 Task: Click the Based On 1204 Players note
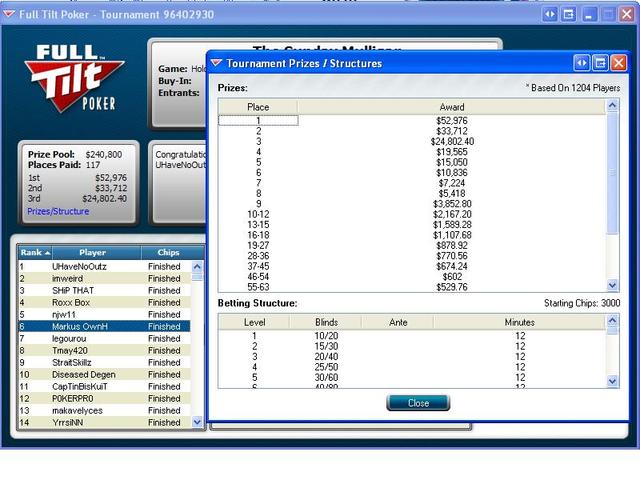tap(573, 88)
